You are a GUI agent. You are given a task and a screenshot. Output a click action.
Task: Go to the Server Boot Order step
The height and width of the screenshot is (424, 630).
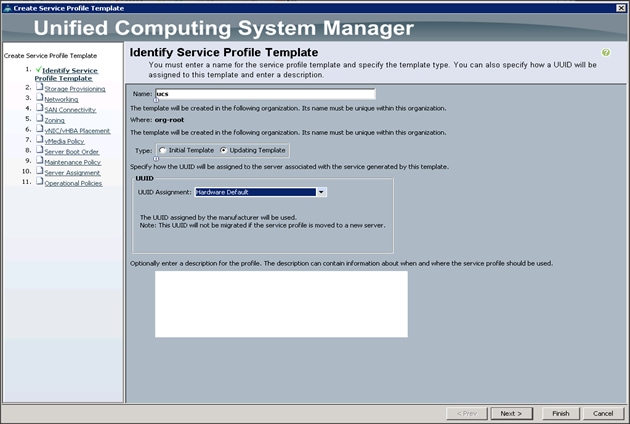72,152
